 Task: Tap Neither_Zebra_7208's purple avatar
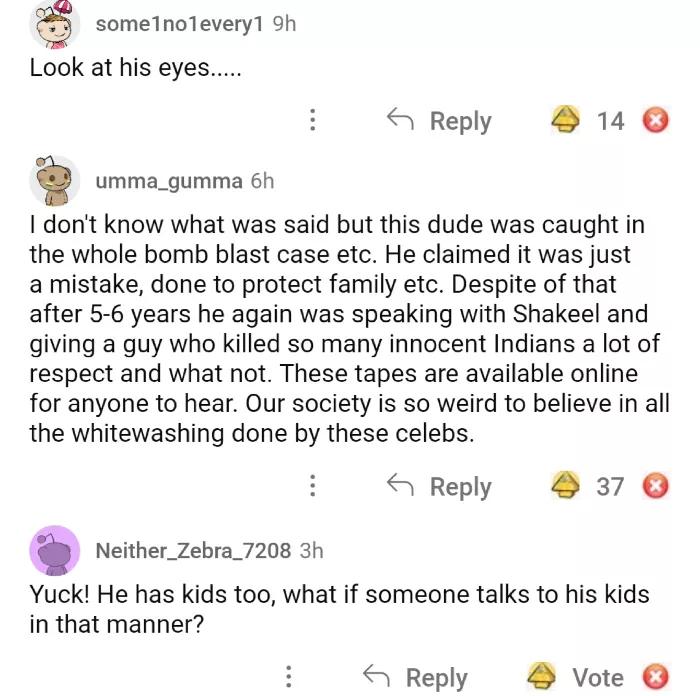point(56,551)
